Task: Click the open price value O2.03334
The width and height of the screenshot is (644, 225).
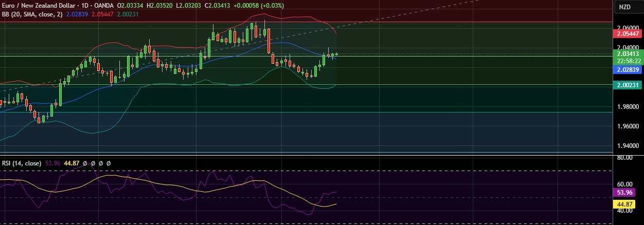Action: [131, 5]
